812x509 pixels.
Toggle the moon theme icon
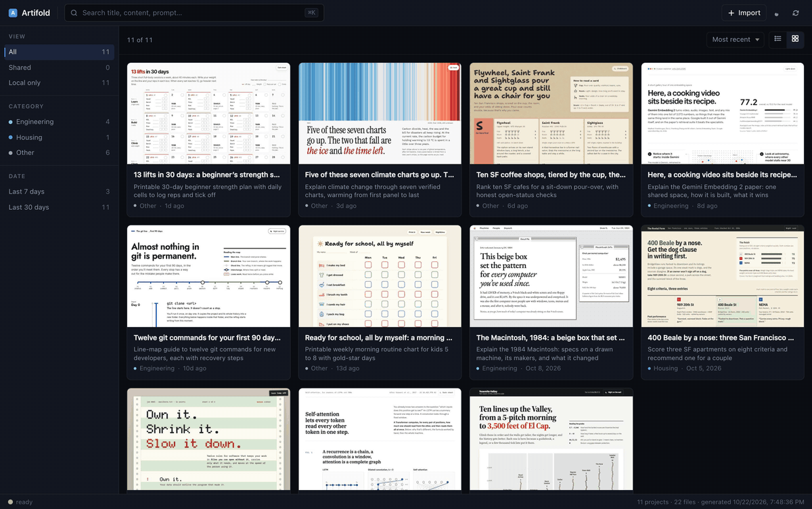(777, 13)
